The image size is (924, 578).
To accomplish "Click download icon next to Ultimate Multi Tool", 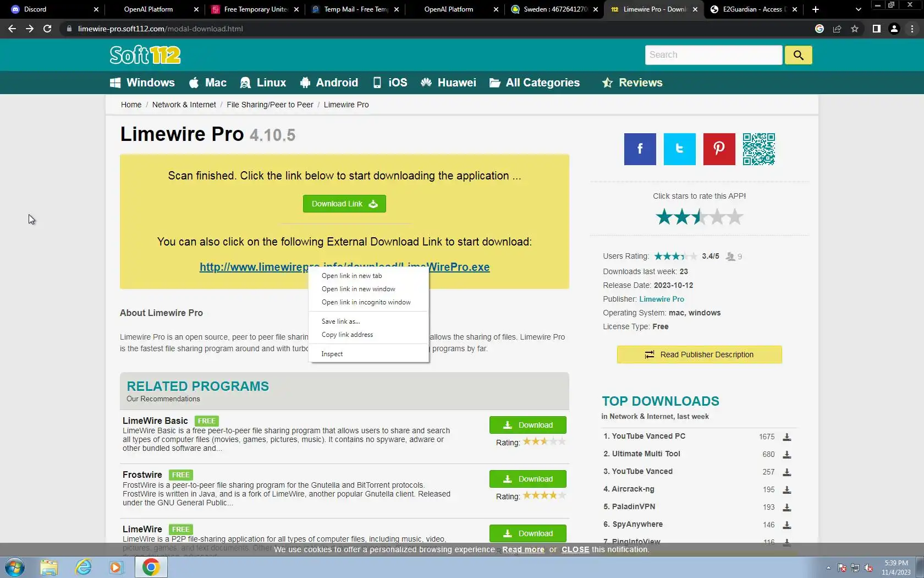I will click(787, 454).
